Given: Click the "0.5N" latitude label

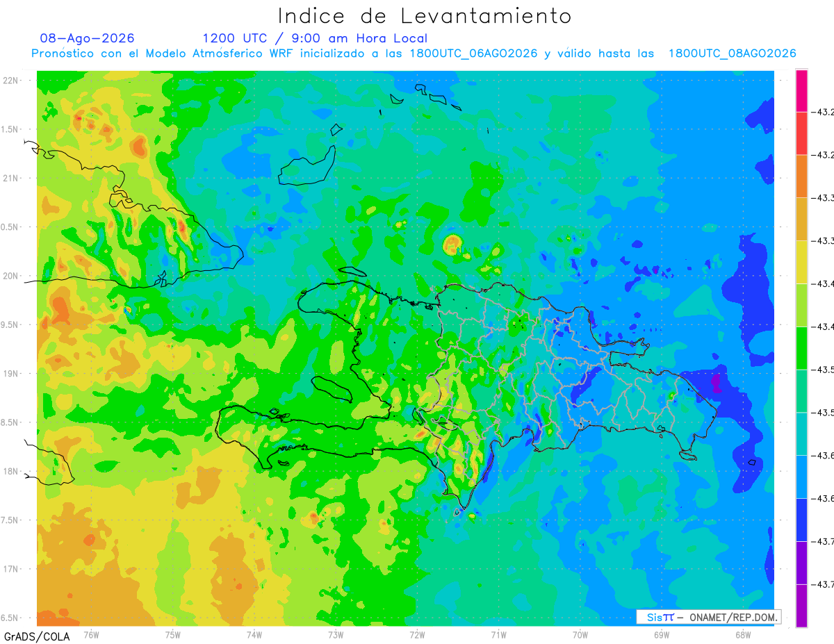Looking at the screenshot, I should (x=10, y=227).
